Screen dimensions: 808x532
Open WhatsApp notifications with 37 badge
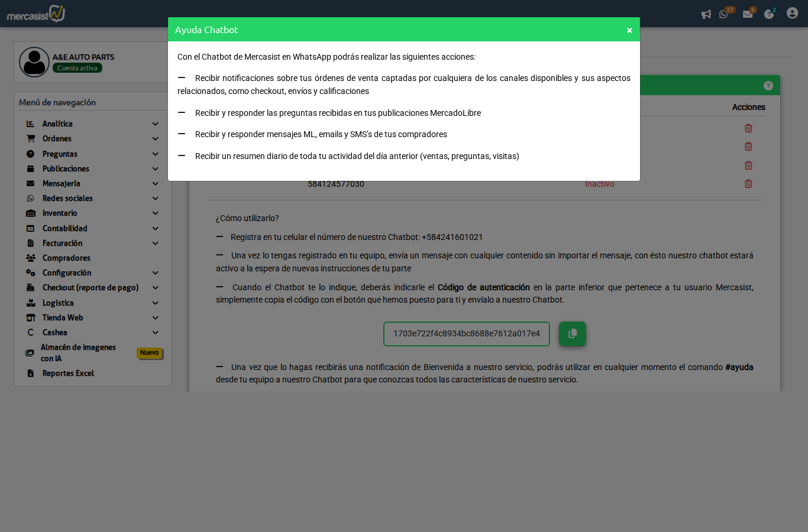pos(724,13)
